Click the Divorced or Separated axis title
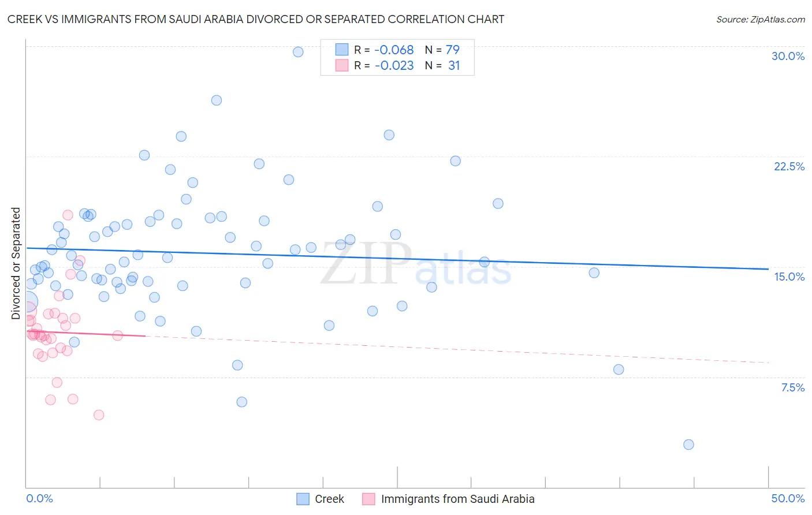 [x=16, y=263]
